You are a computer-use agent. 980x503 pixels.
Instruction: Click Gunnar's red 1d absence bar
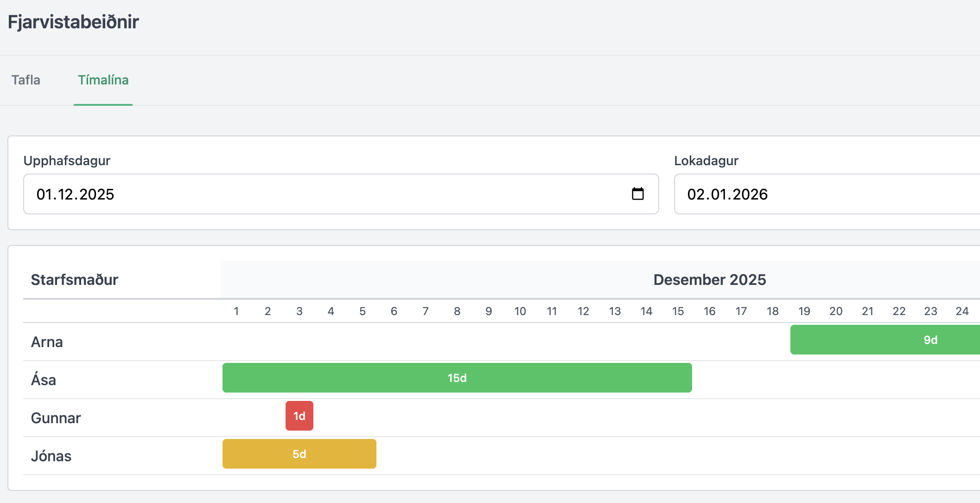(299, 416)
